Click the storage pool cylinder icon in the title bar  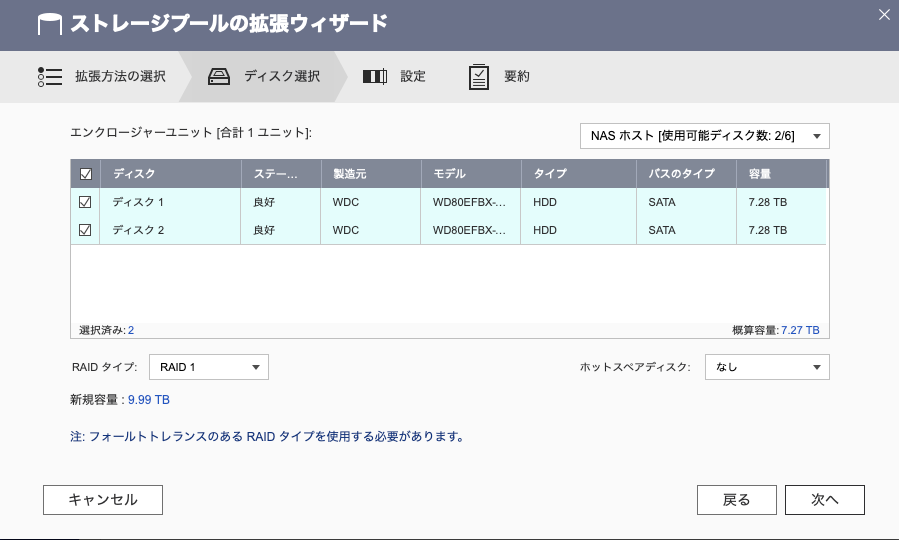50,24
